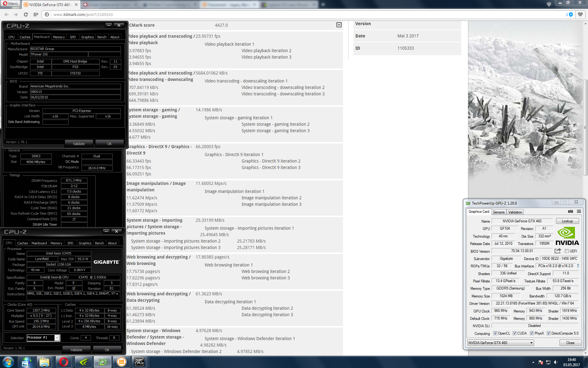Click the CPU-Z taskbar icon

click(139, 362)
